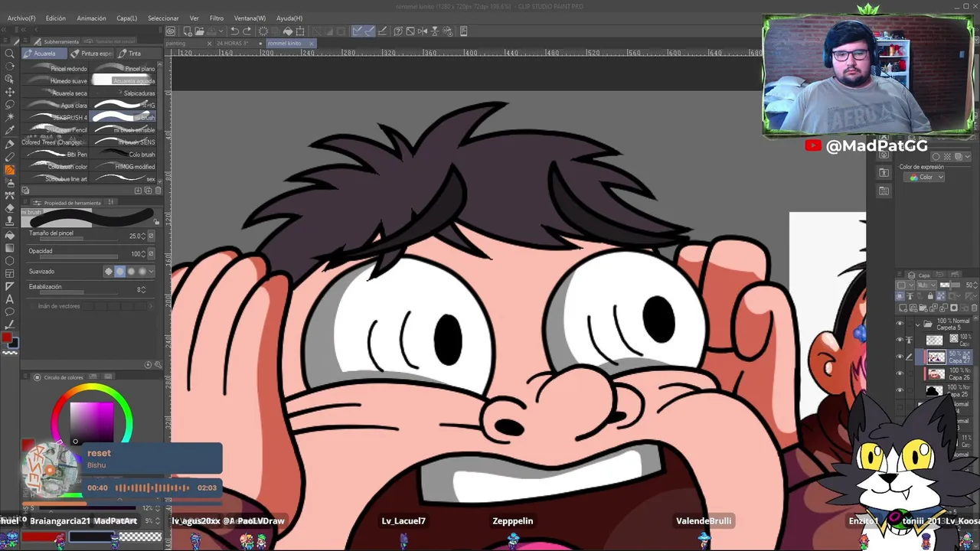Viewport: 980px width, 551px height.
Task: Open the Suavizado options dropdown arrow
Action: pyautogui.click(x=151, y=272)
